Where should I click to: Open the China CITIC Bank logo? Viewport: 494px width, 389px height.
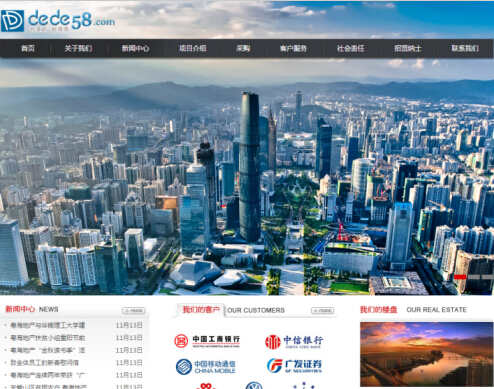tap(294, 342)
